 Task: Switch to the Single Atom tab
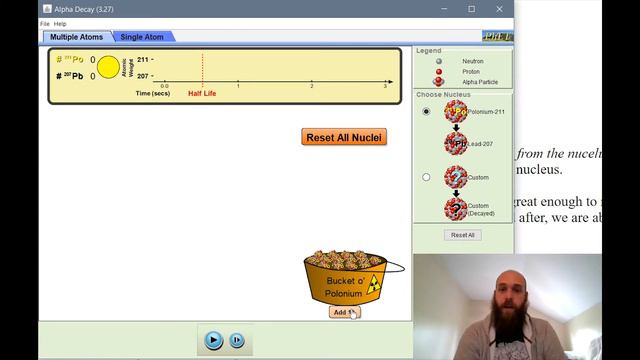pyautogui.click(x=142, y=37)
